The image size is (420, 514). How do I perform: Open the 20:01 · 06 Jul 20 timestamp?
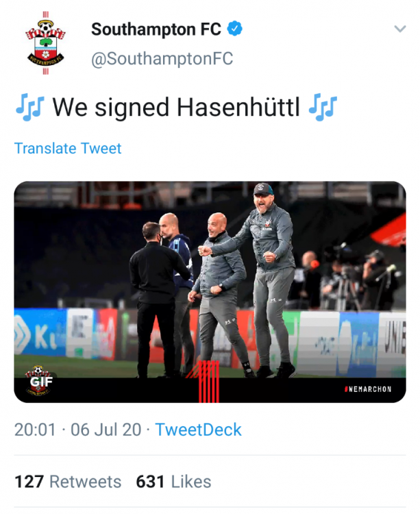pos(77,430)
